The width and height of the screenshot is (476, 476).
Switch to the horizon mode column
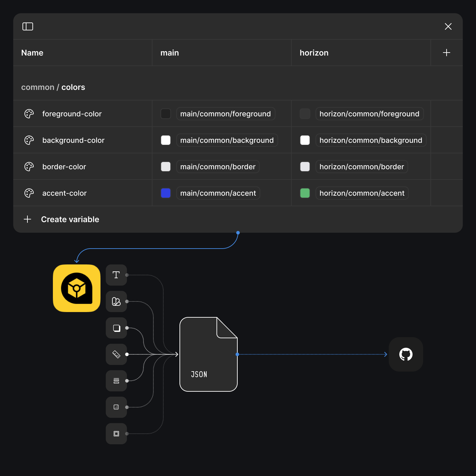pyautogui.click(x=314, y=53)
